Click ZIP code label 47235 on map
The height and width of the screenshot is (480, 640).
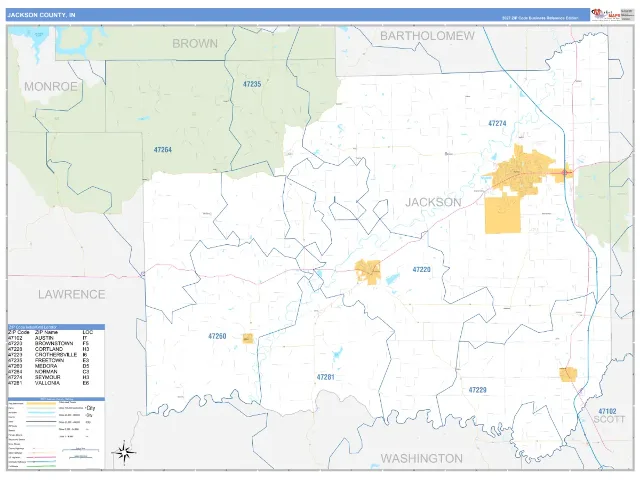[x=252, y=84]
